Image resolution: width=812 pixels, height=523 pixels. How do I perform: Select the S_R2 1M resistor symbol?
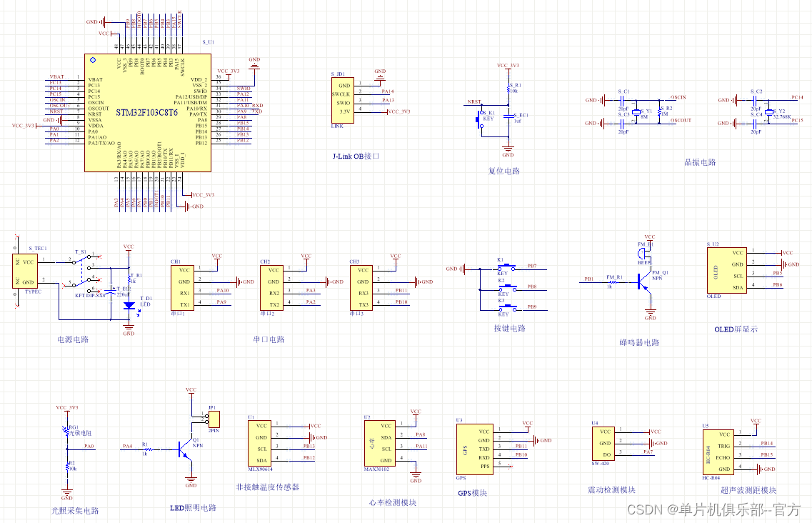(x=659, y=111)
